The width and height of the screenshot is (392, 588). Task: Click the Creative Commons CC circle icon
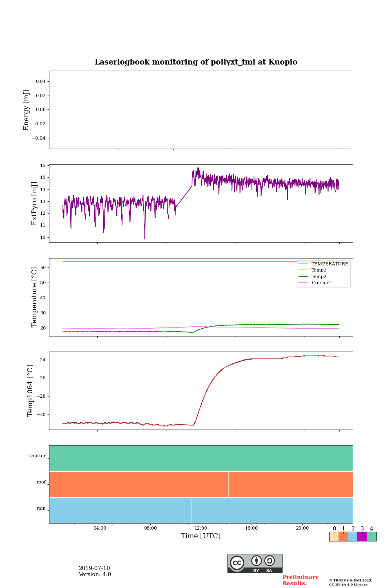click(x=237, y=563)
